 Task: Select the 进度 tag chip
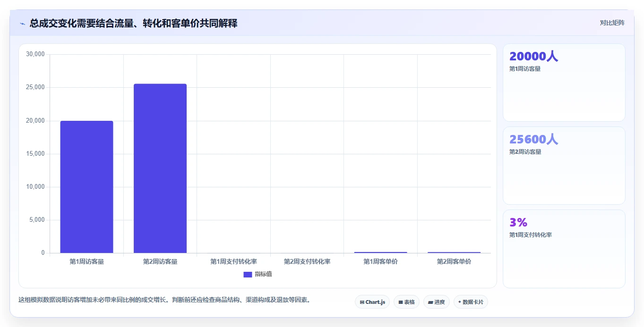437,302
